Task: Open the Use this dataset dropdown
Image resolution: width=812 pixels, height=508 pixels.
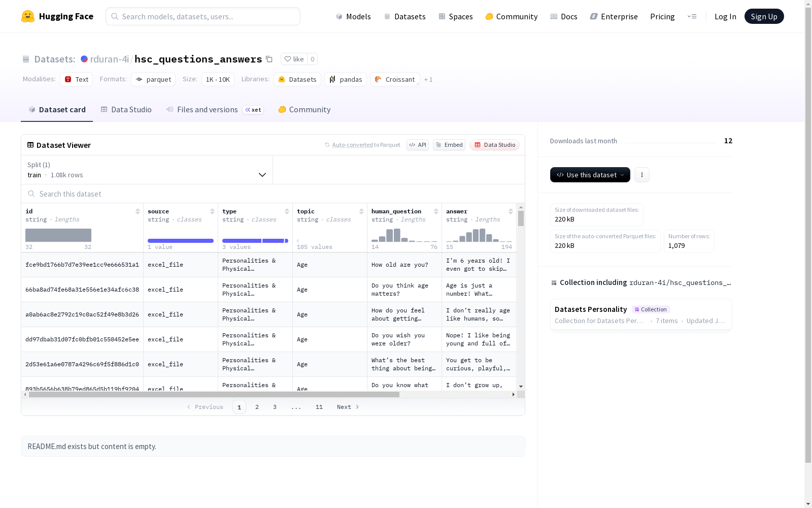Action: point(590,175)
